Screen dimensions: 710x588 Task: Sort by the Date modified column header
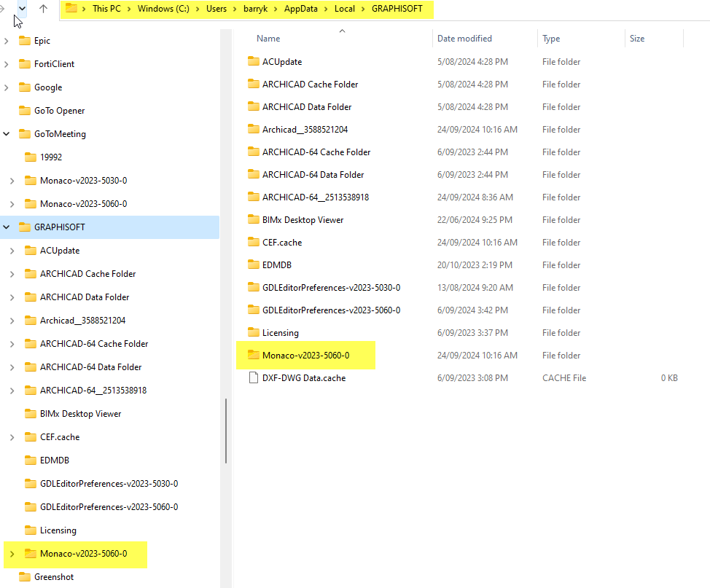[x=464, y=39]
